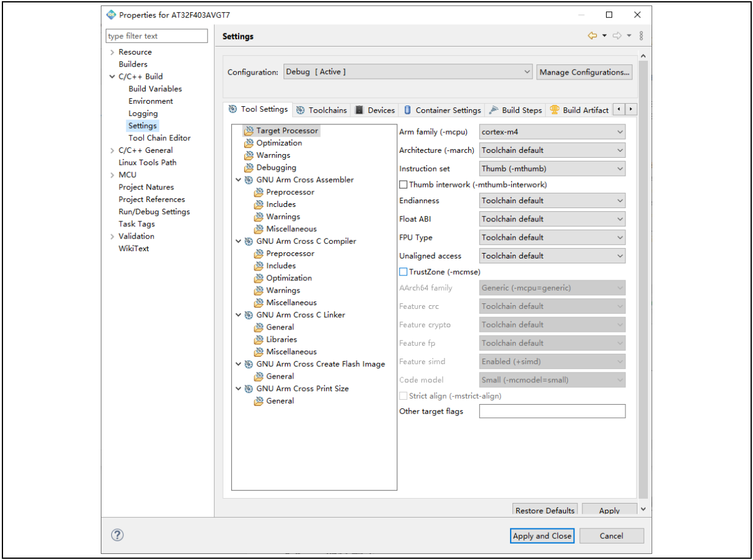Expand the Configuration Debug dropdown
The height and width of the screenshot is (560, 753).
(x=408, y=72)
